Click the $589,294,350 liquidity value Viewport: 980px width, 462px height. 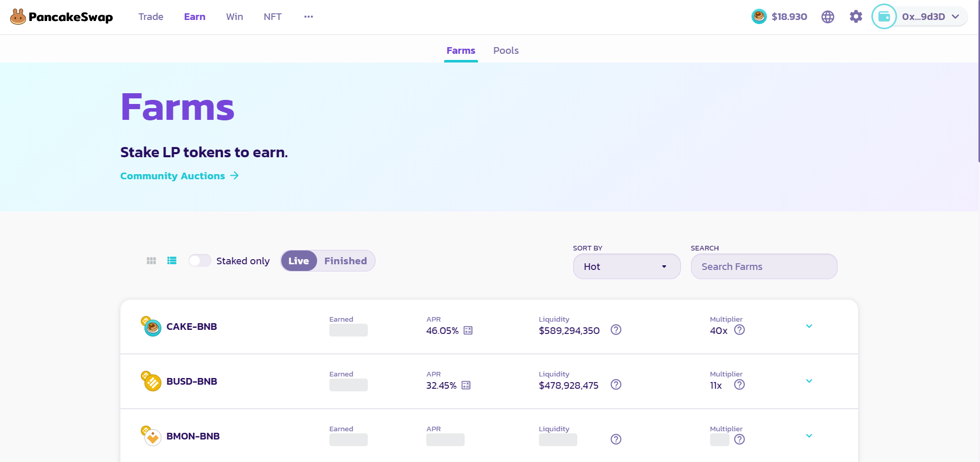point(569,331)
